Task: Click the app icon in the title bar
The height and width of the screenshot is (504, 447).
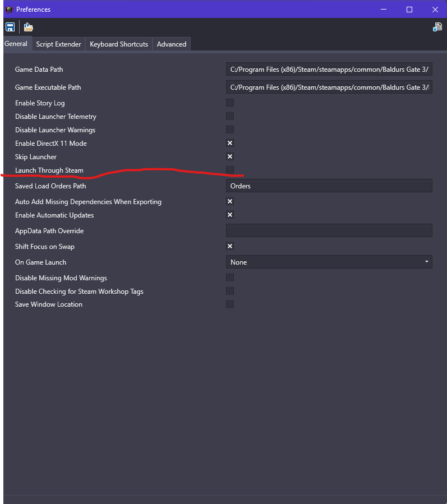Action: pyautogui.click(x=9, y=9)
